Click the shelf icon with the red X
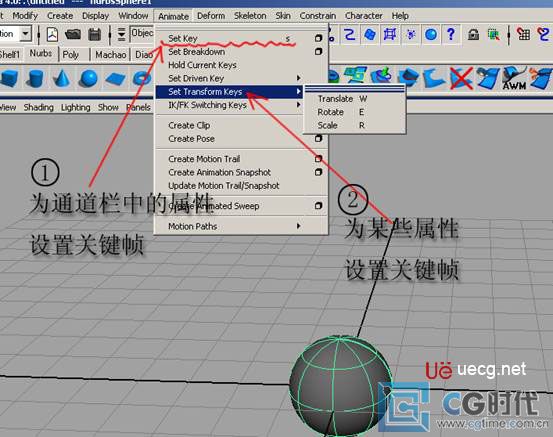The width and height of the screenshot is (553, 437). click(462, 78)
